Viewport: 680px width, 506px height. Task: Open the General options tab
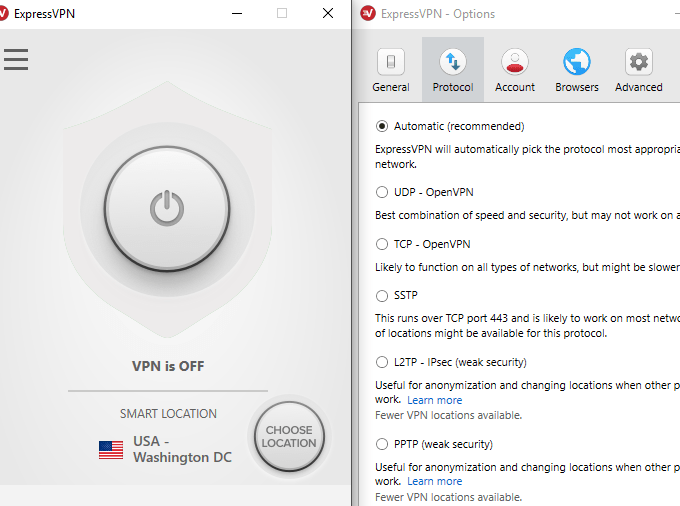390,70
